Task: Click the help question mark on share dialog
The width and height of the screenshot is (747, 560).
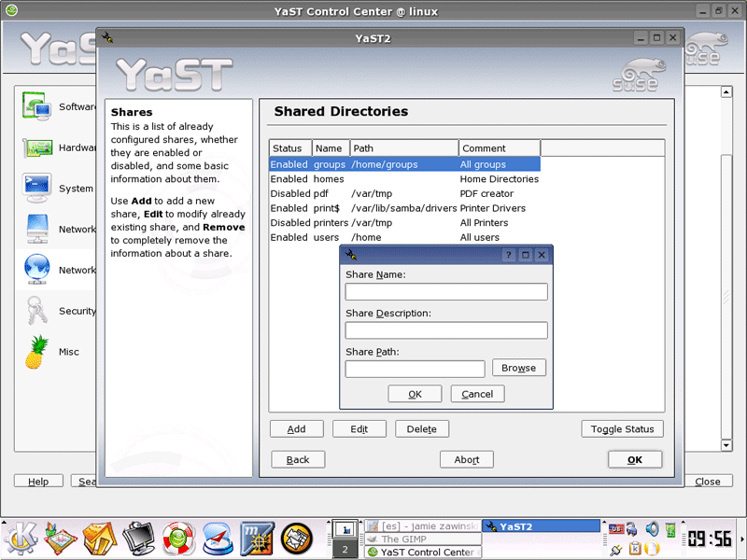Action: 509,255
